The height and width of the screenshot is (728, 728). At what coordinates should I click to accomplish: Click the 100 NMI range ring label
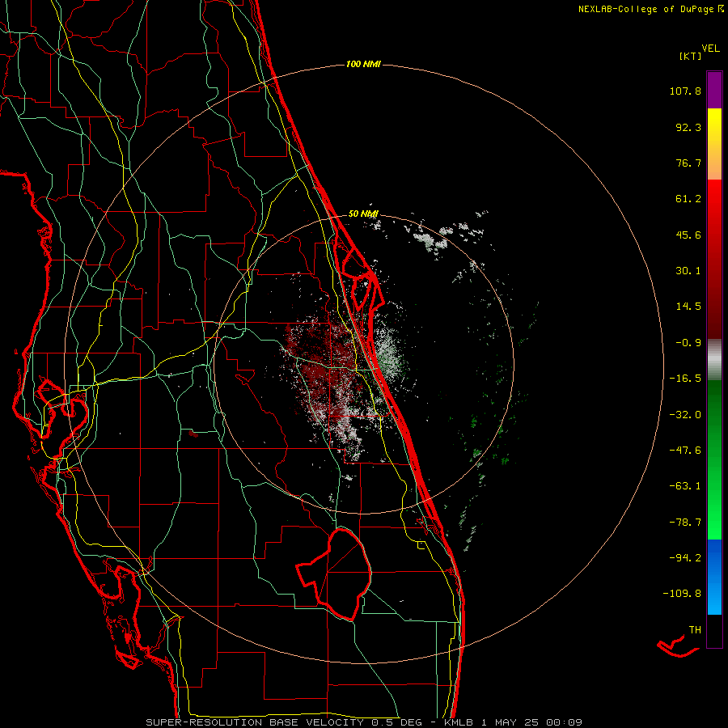pos(363,64)
